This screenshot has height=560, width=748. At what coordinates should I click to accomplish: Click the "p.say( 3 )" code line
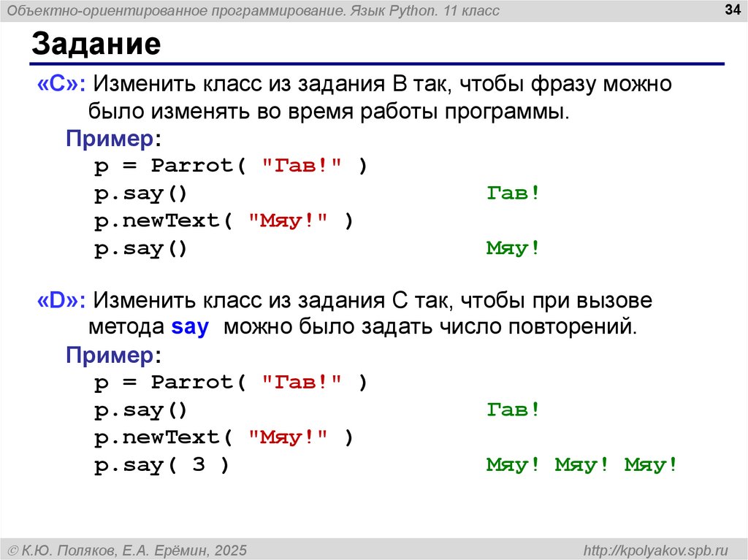[161, 465]
